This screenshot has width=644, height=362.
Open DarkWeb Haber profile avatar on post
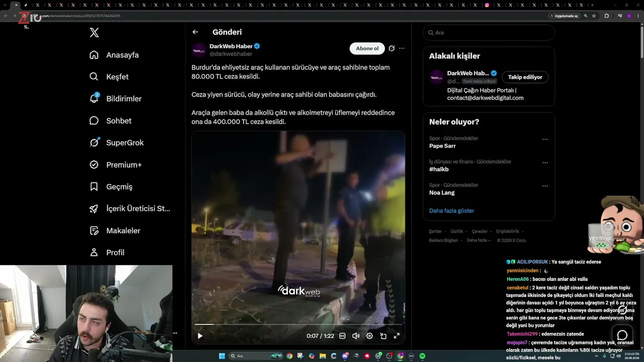[199, 50]
